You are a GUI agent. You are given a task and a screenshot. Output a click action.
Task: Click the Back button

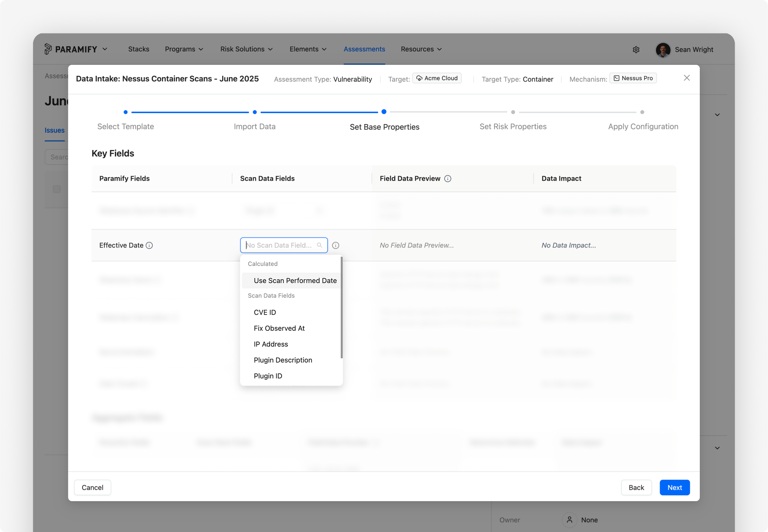click(x=636, y=487)
